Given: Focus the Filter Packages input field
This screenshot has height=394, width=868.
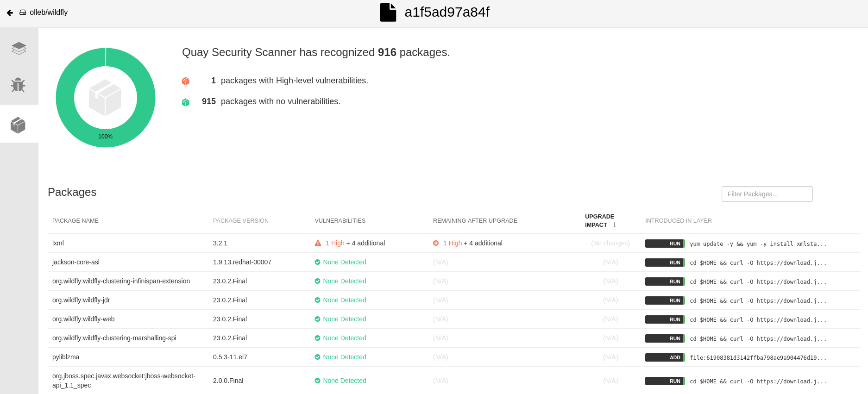Looking at the screenshot, I should coord(767,194).
